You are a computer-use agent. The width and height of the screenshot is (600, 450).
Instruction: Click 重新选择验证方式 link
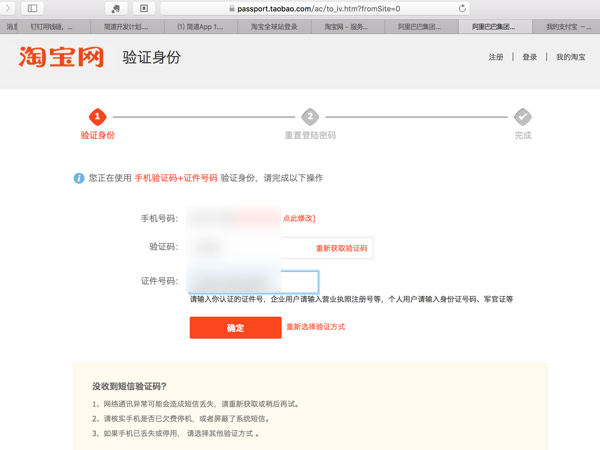pos(316,327)
